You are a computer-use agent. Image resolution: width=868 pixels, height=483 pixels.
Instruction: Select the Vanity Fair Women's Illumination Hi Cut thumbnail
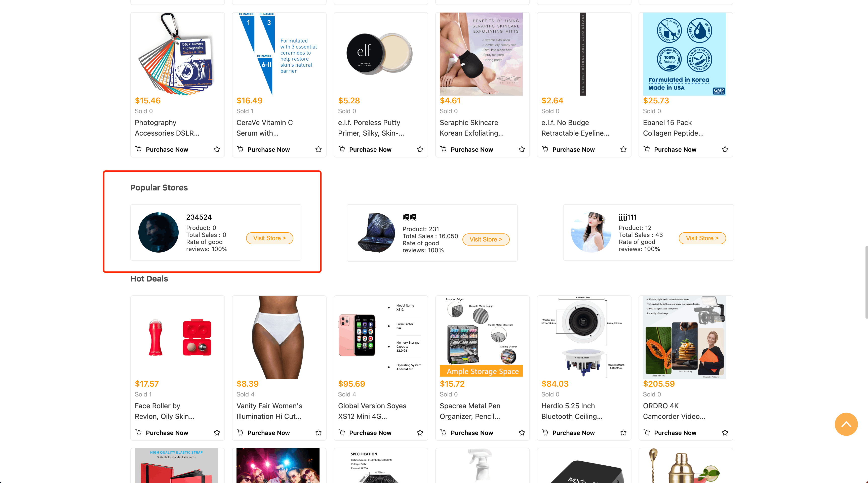[x=279, y=337]
